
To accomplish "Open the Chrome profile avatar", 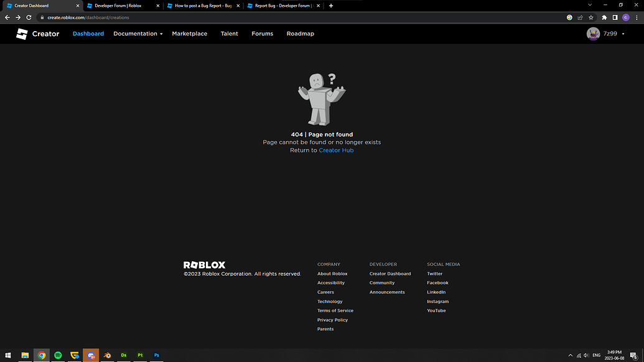I will [625, 17].
